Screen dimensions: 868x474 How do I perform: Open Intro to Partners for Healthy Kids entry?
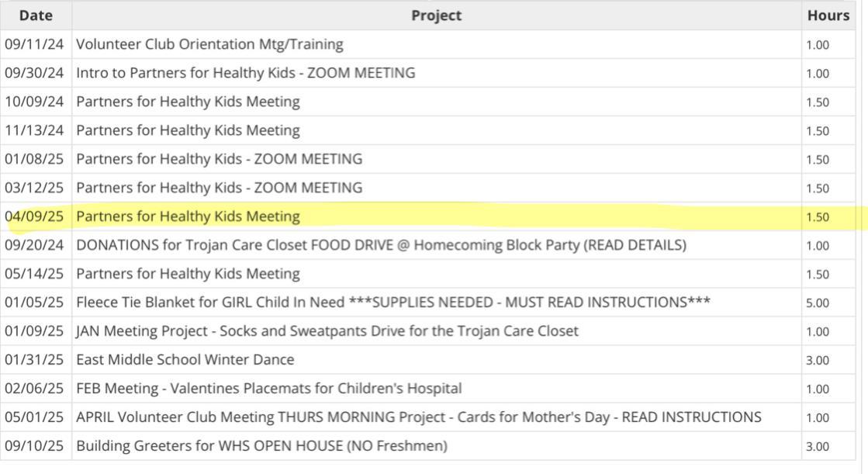click(x=245, y=73)
